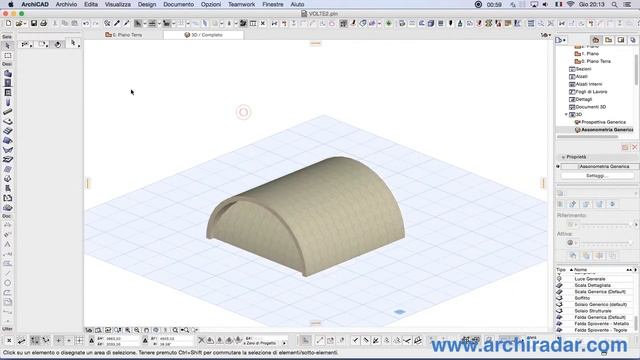Collapse the 3D tree node

pyautogui.click(x=566, y=115)
